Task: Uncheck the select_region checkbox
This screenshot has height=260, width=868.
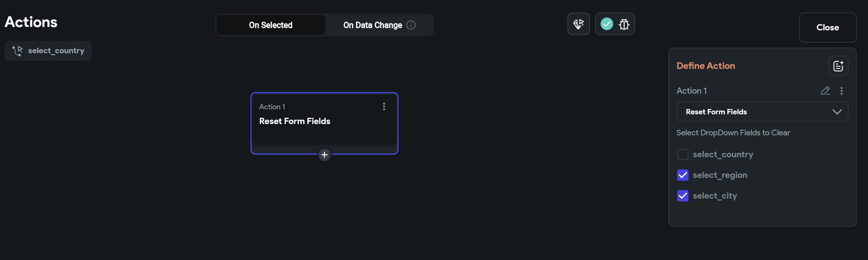Action: [x=682, y=175]
